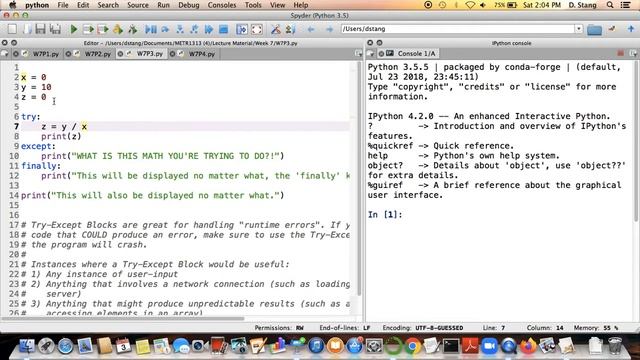Run the file with the green play icon

click(74, 29)
